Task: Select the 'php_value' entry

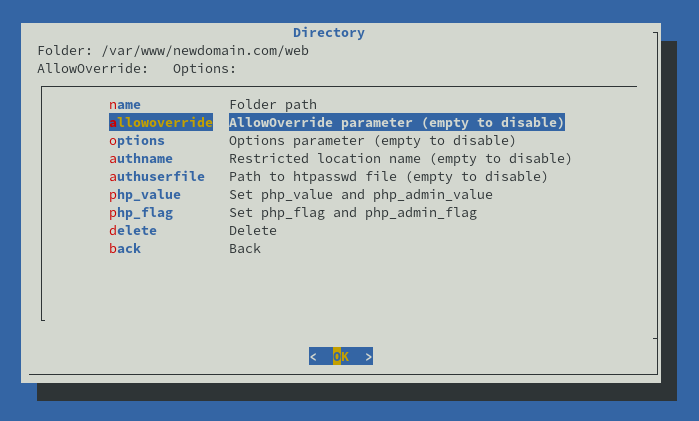Action: pyautogui.click(x=145, y=194)
